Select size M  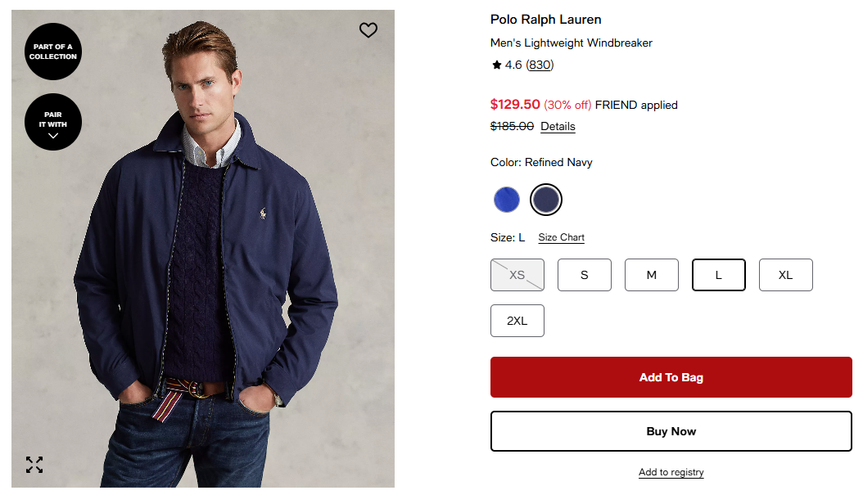coord(652,275)
